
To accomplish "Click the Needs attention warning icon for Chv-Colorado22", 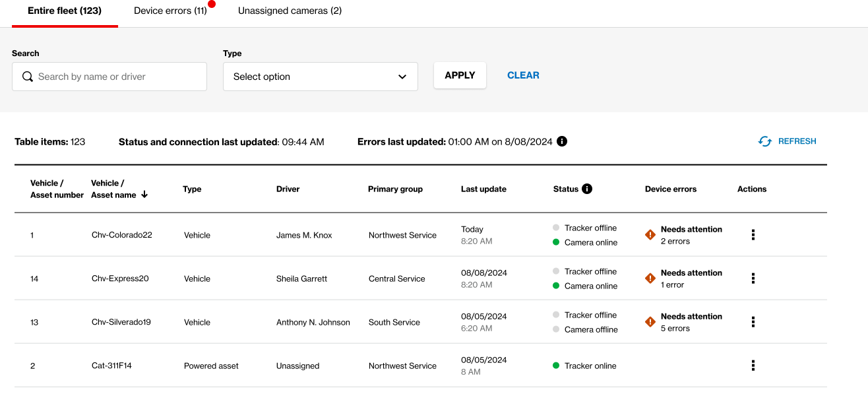I will tap(650, 235).
